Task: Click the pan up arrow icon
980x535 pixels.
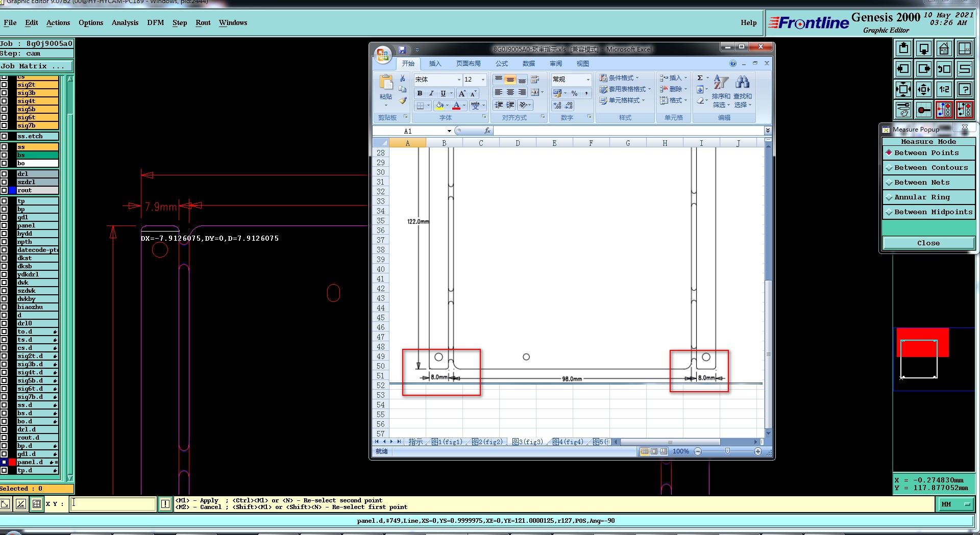Action: point(903,48)
